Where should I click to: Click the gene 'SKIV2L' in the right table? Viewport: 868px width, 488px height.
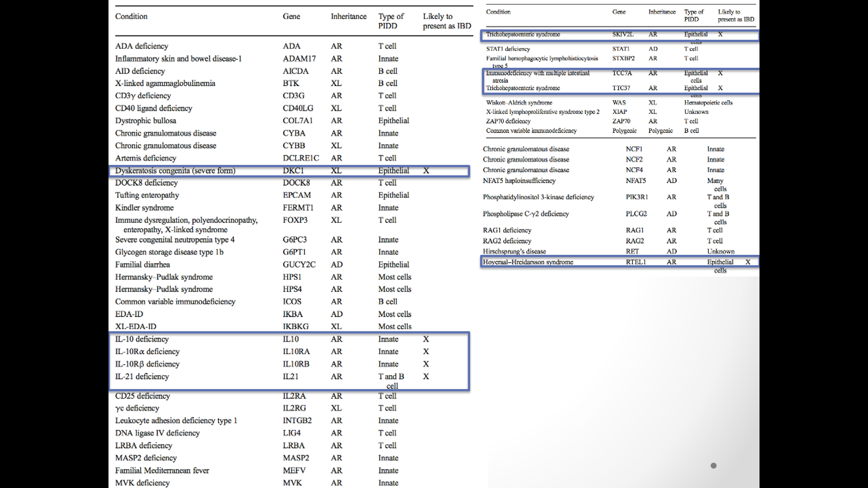[623, 34]
